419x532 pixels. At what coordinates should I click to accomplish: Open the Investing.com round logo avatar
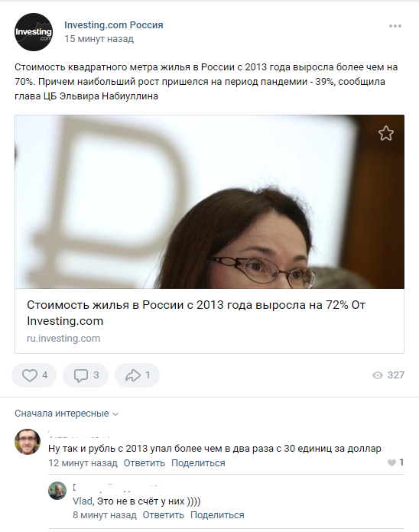pyautogui.click(x=34, y=32)
